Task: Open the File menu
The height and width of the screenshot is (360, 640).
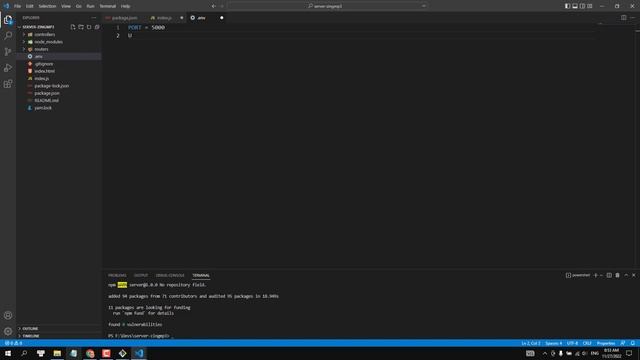Action: click(x=18, y=6)
